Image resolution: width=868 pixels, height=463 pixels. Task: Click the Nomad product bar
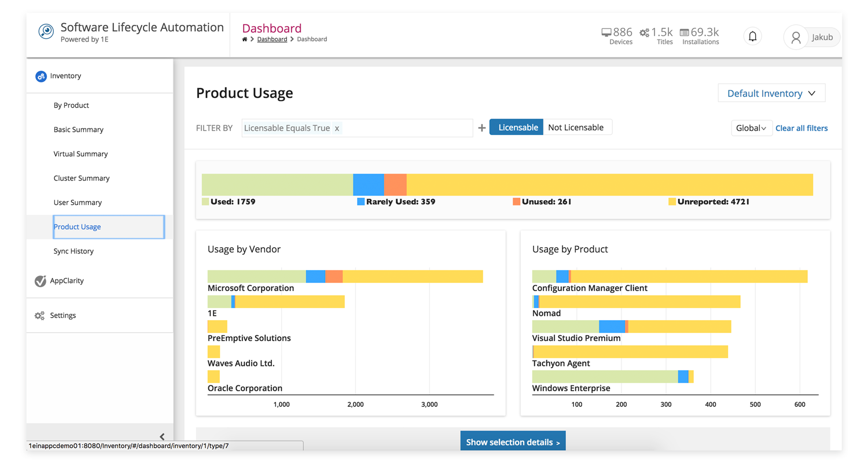click(x=637, y=302)
